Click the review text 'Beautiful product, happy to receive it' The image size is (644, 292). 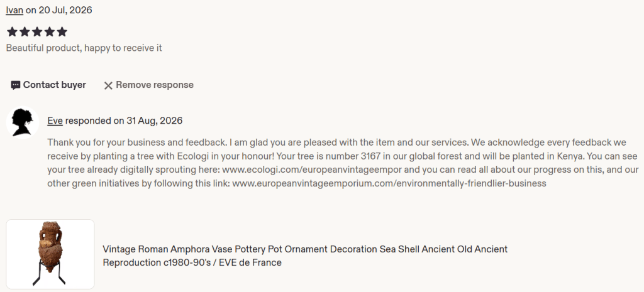tap(84, 48)
